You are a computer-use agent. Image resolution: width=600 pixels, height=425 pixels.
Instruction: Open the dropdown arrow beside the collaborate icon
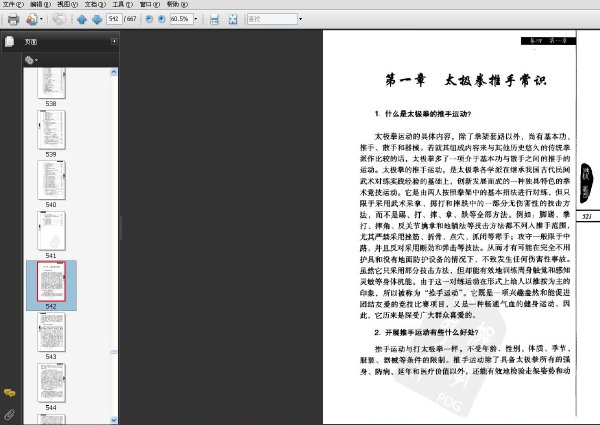41,19
